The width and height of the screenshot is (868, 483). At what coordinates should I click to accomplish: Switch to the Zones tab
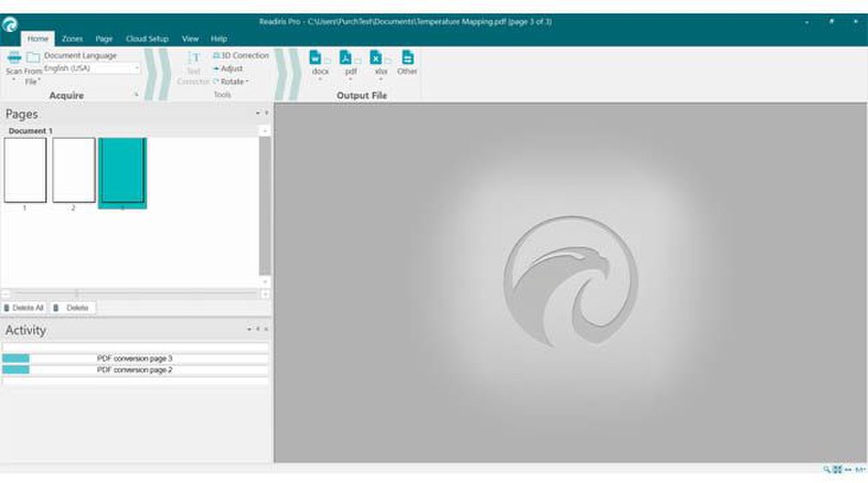[x=72, y=39]
